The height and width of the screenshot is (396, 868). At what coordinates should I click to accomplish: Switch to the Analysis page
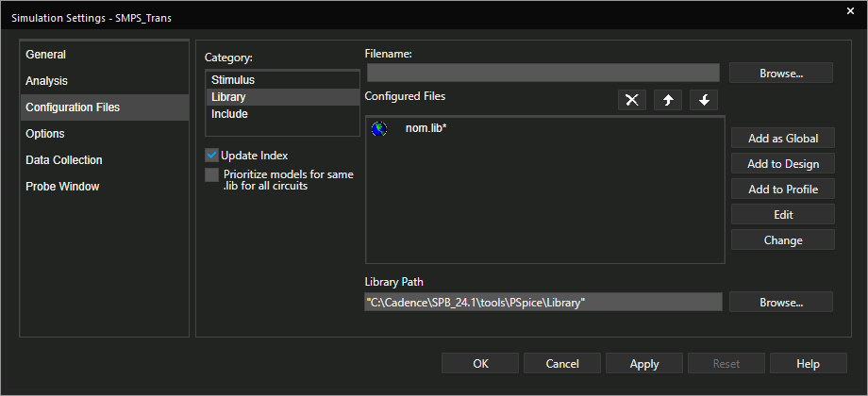104,81
